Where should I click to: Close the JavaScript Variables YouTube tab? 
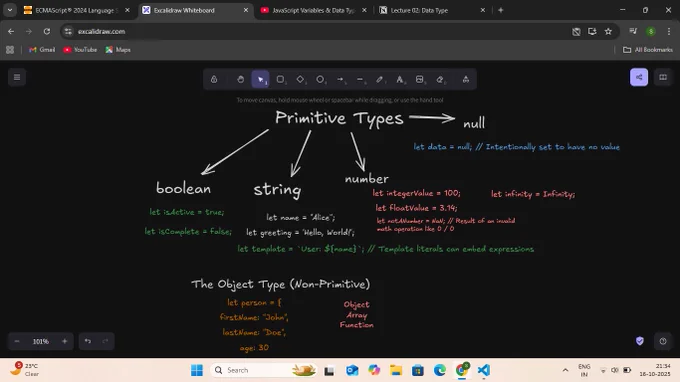click(x=364, y=10)
